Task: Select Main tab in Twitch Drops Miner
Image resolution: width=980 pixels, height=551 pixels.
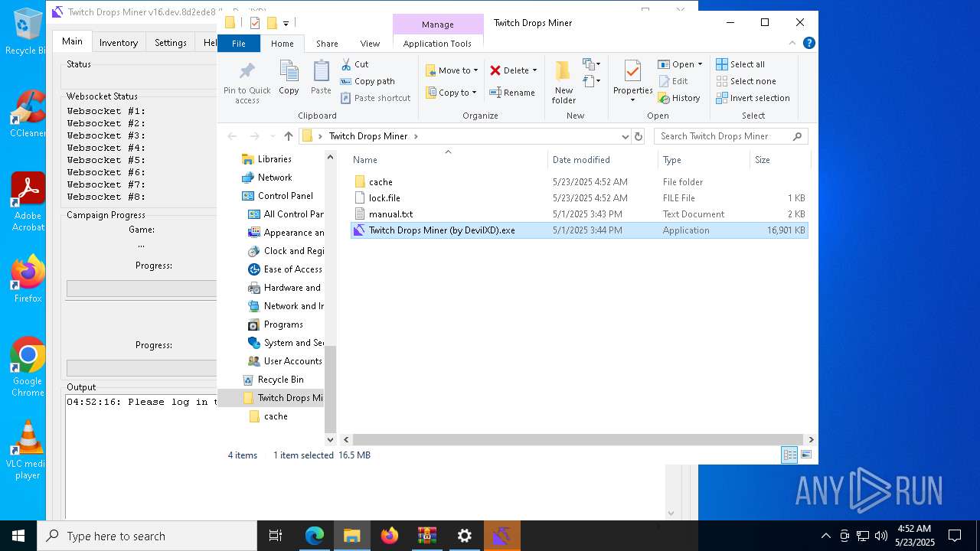Action: click(73, 41)
